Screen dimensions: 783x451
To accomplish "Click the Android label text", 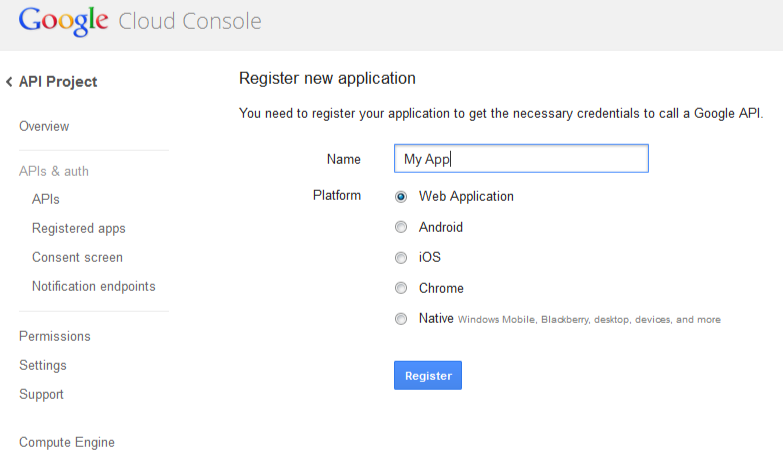I will [441, 227].
